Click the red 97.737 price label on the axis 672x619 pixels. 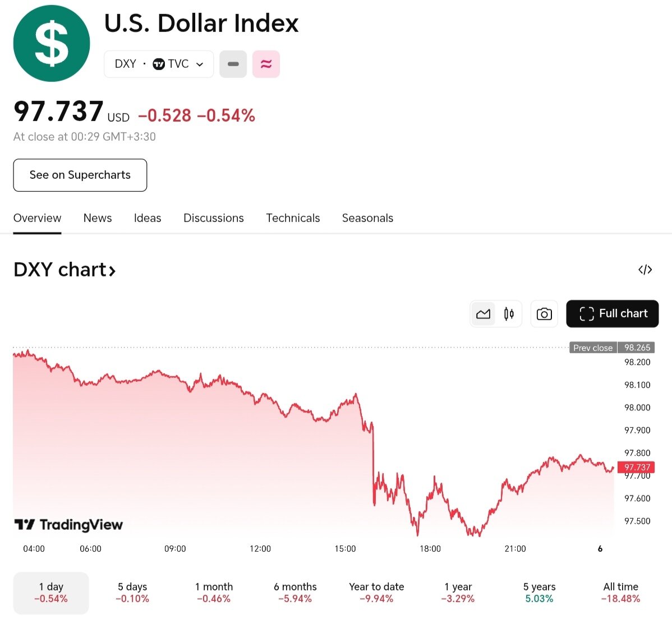pyautogui.click(x=637, y=467)
